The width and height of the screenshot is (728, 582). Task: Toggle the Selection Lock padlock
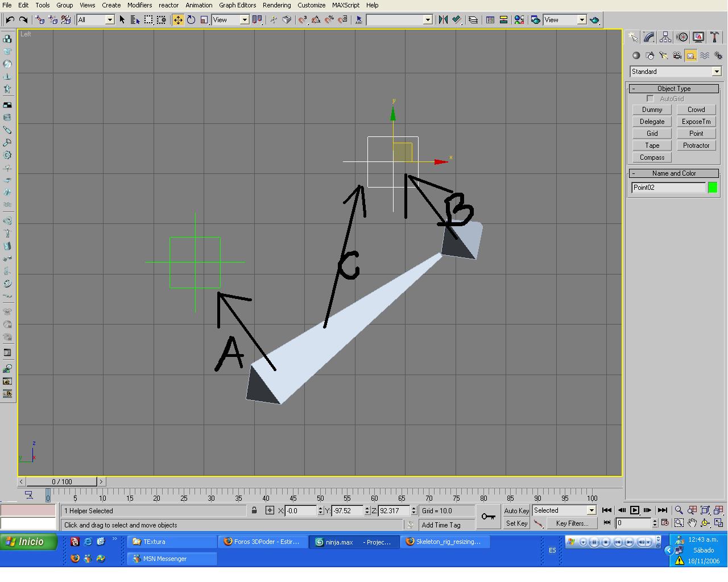click(x=254, y=510)
